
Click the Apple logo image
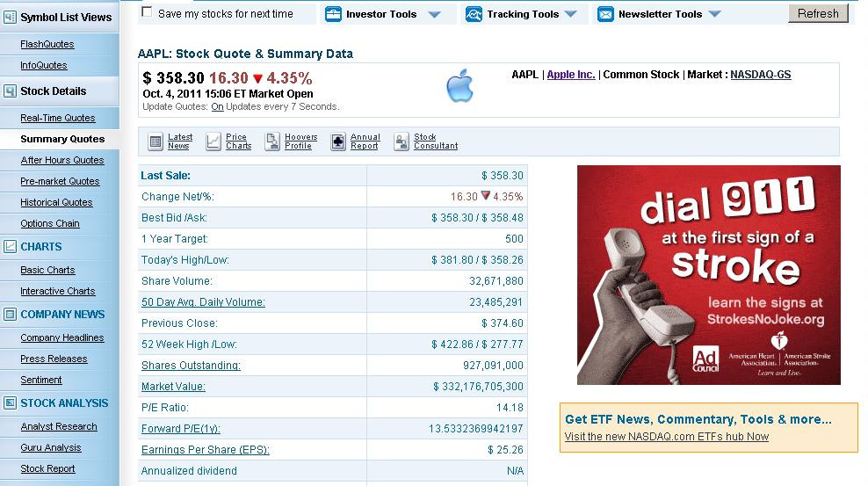(x=460, y=86)
